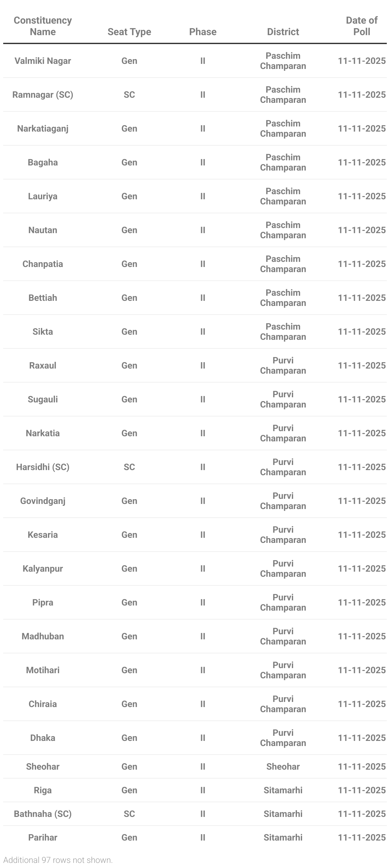Select the Valmiki Nagar constituency cell
Screen dimensions: 390x868
tap(43, 61)
